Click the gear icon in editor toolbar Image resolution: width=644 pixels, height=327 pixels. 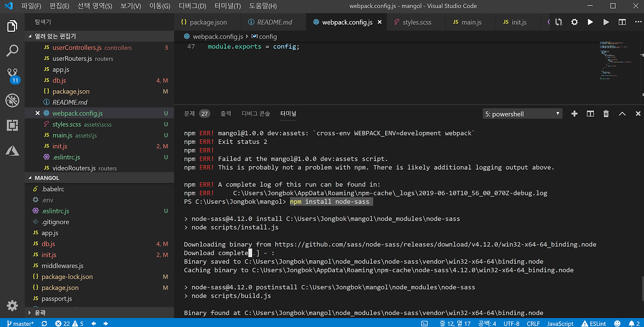[575, 22]
